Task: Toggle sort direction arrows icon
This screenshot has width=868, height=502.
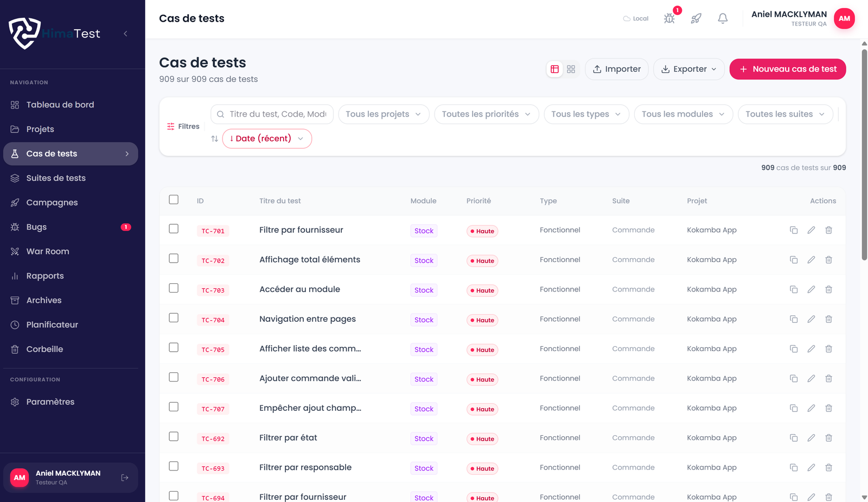Action: [x=215, y=139]
